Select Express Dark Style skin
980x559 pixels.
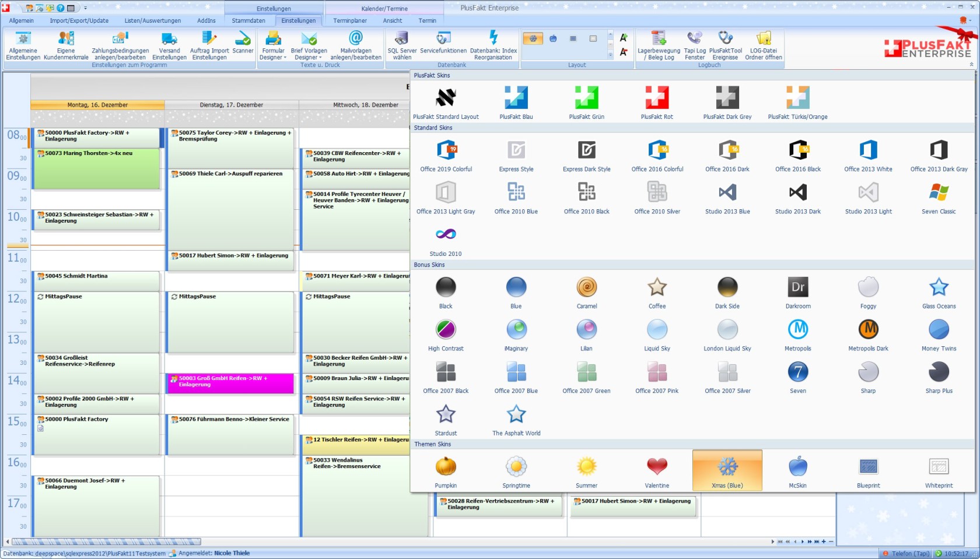pos(587,155)
